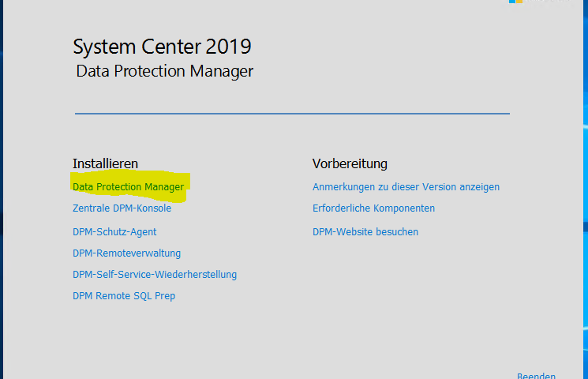Click the partially visible Microsoft logo squares

[x=515, y=2]
